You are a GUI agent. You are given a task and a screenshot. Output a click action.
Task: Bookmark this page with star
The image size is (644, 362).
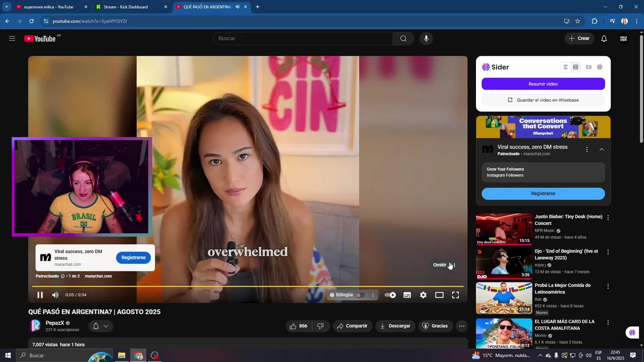coord(578,21)
